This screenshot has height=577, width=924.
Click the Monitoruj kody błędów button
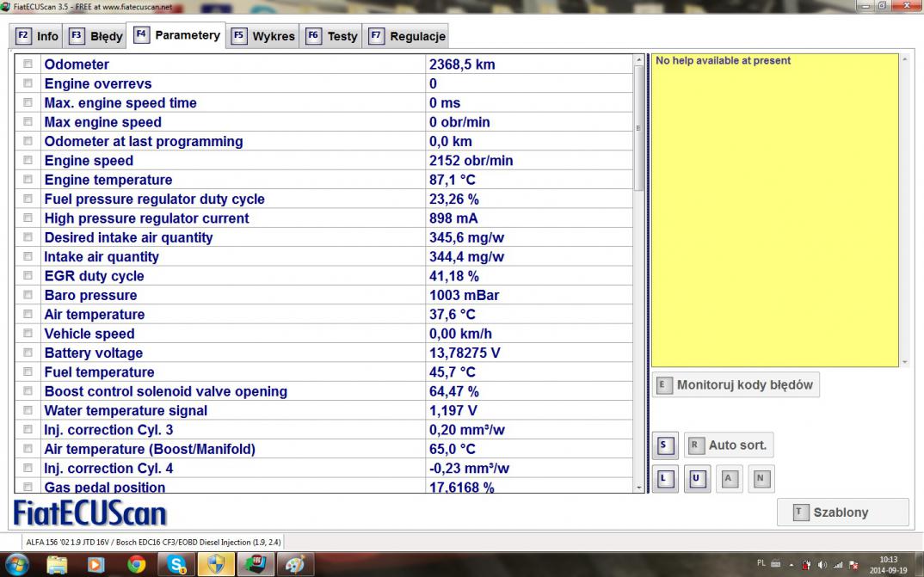pyautogui.click(x=736, y=385)
